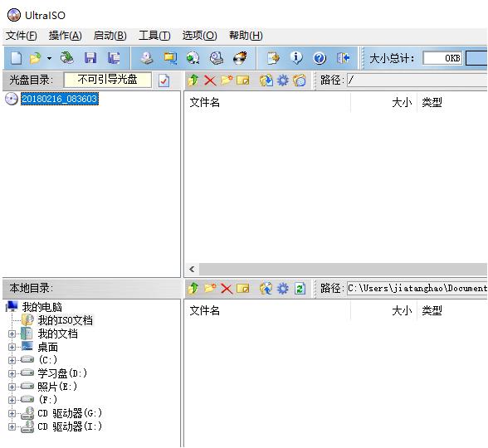Refresh the local directory with the green arrows icon

[300, 289]
